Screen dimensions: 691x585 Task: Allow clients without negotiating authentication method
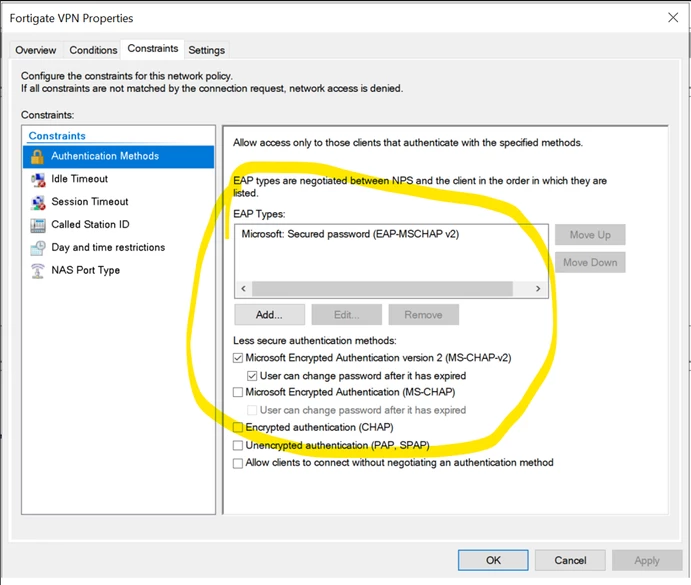click(x=238, y=463)
